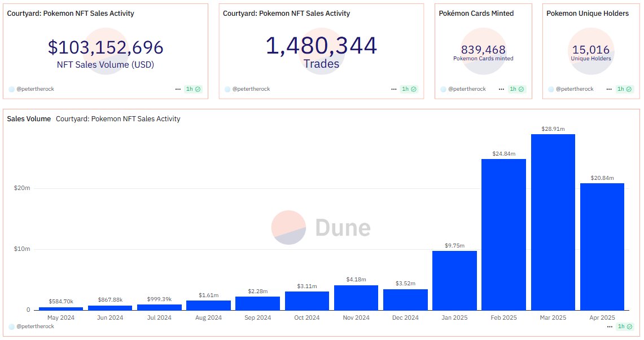Click the 1h refresh badge on NFT Sales Volume card
This screenshot has height=340, width=644.
(x=193, y=89)
